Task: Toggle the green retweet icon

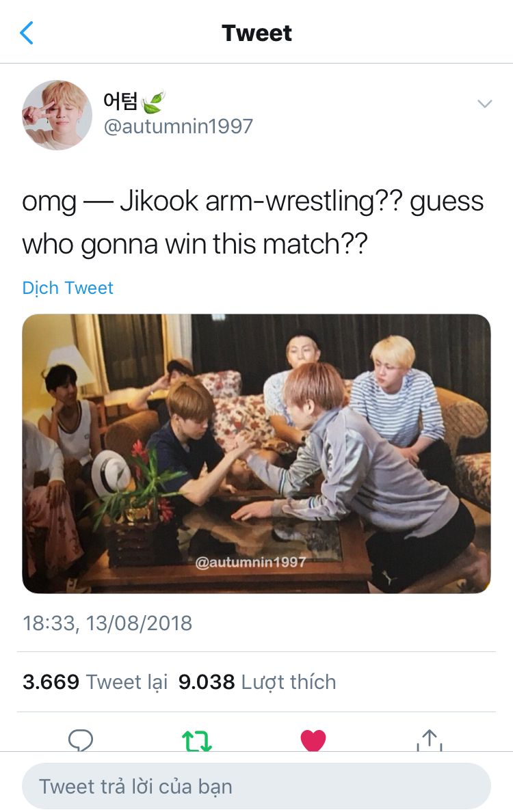Action: 197,740
